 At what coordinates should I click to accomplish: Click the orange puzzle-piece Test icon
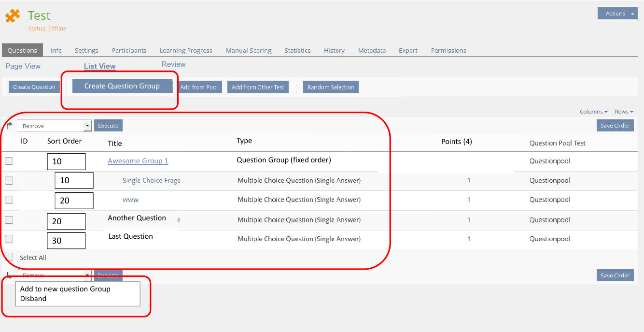pyautogui.click(x=13, y=16)
